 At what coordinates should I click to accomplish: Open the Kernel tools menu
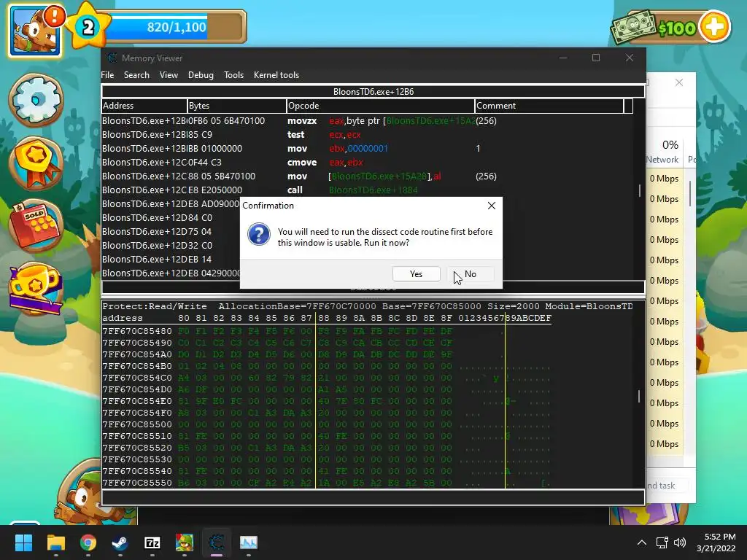point(276,75)
